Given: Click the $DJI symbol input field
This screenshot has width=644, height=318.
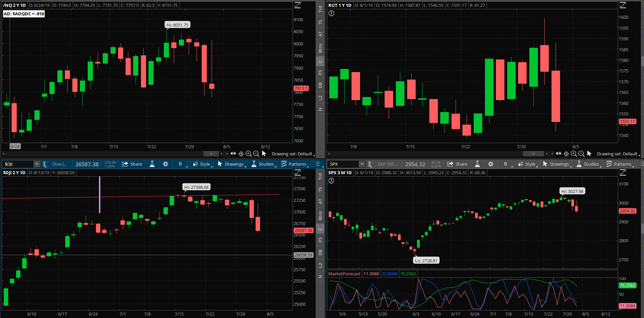Looking at the screenshot, I should click(x=18, y=164).
